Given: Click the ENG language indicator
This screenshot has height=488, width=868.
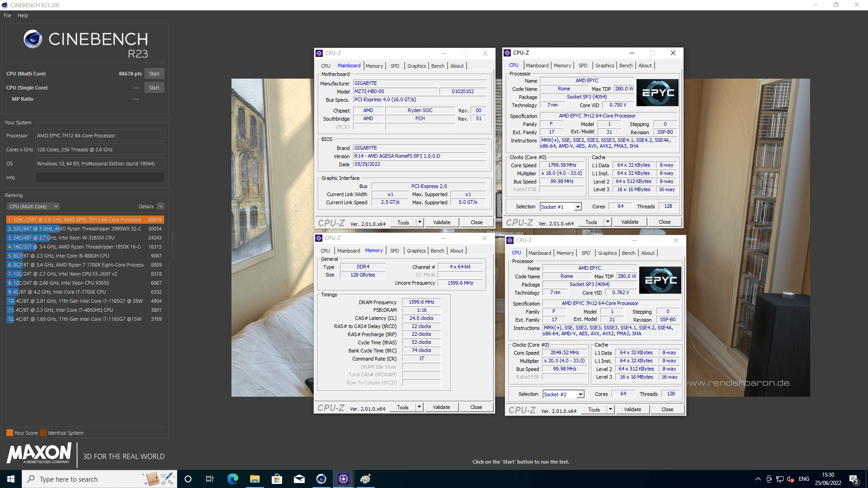Looking at the screenshot, I should pos(804,479).
